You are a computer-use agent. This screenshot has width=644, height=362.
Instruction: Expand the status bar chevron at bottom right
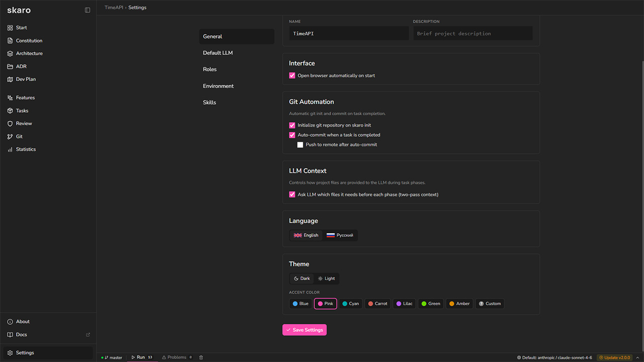[x=637, y=357]
